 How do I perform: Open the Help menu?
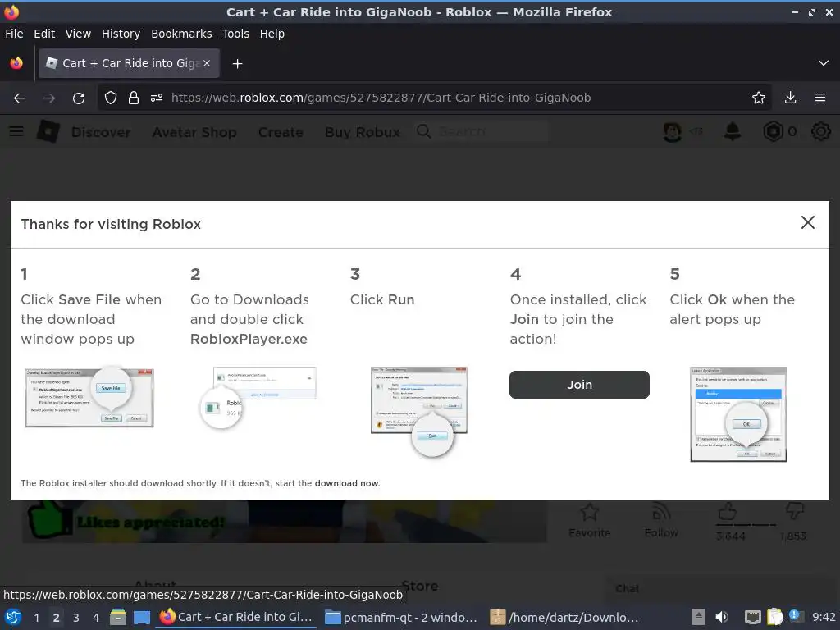272,34
